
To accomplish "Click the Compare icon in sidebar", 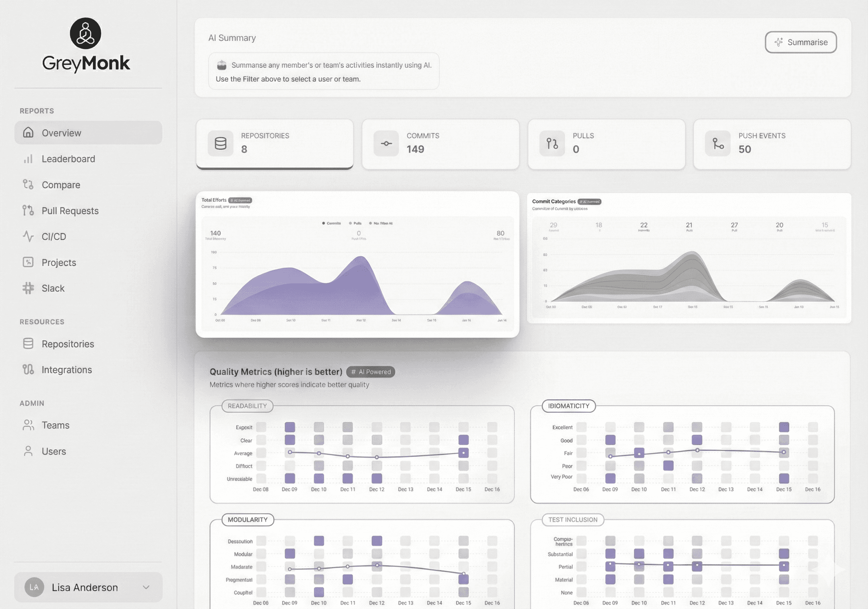I will (x=28, y=185).
